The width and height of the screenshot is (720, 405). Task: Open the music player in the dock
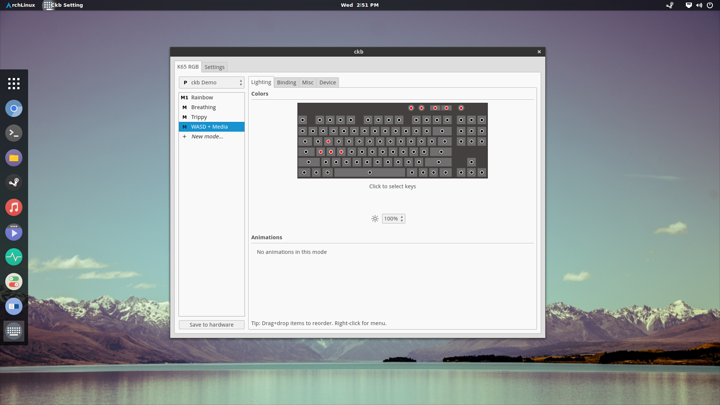click(x=14, y=207)
